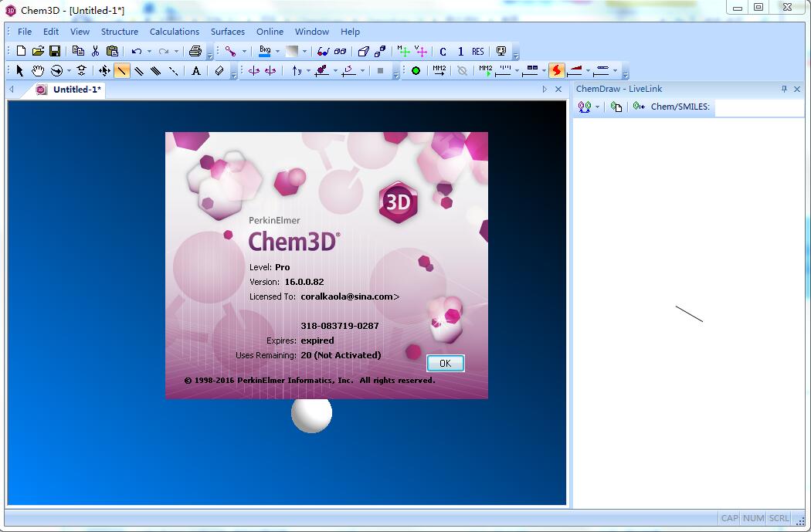Run MM2 energy minimization from the toolbar
Image resolution: width=811 pixels, height=532 pixels.
pos(438,69)
